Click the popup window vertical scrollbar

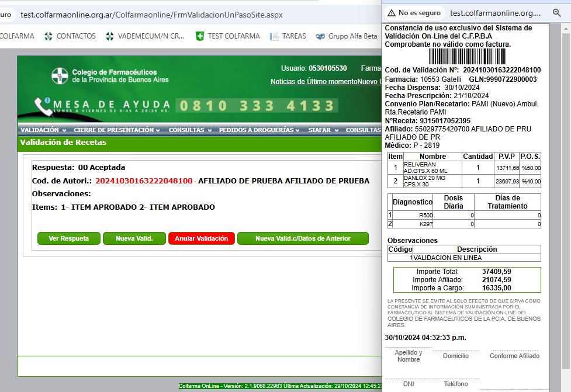coord(566,200)
